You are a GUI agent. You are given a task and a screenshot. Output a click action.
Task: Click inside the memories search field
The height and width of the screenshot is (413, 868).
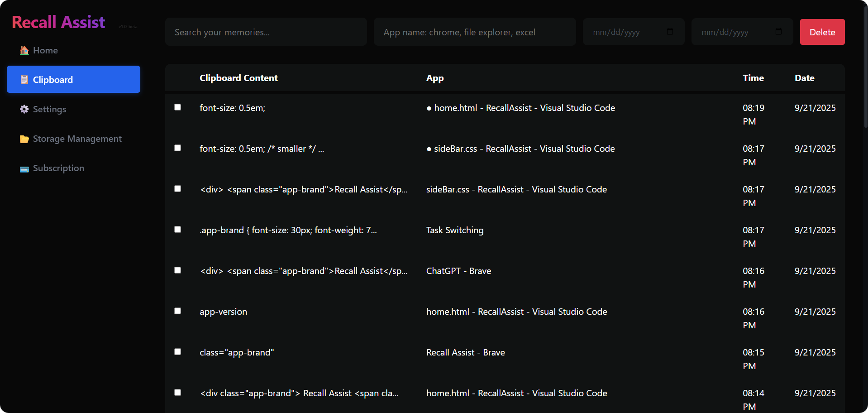pos(266,32)
